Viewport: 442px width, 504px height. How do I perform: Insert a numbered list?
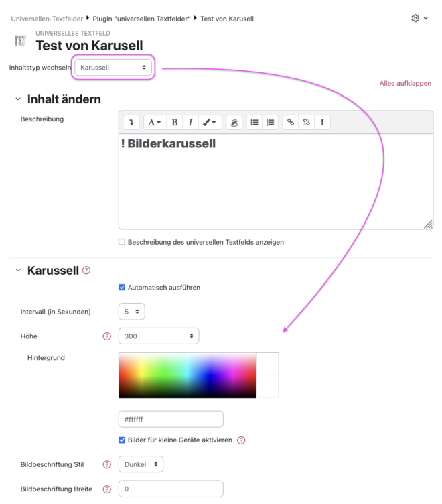[x=271, y=122]
